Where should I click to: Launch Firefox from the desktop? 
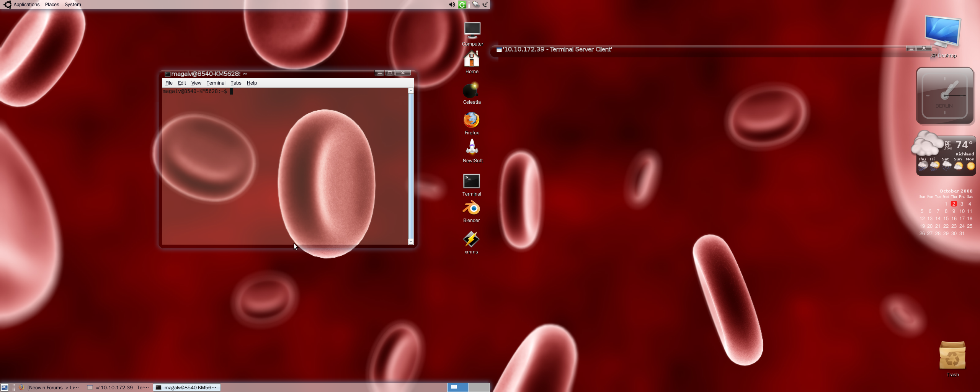pyautogui.click(x=471, y=121)
